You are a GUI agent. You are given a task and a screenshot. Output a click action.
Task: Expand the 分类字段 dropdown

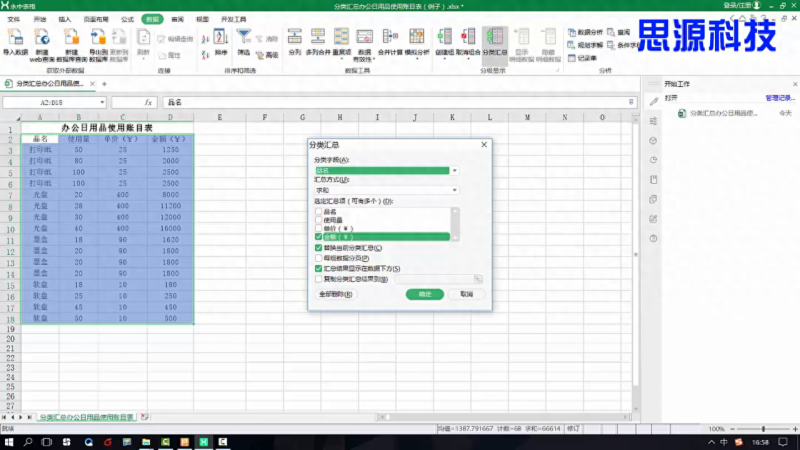click(455, 171)
